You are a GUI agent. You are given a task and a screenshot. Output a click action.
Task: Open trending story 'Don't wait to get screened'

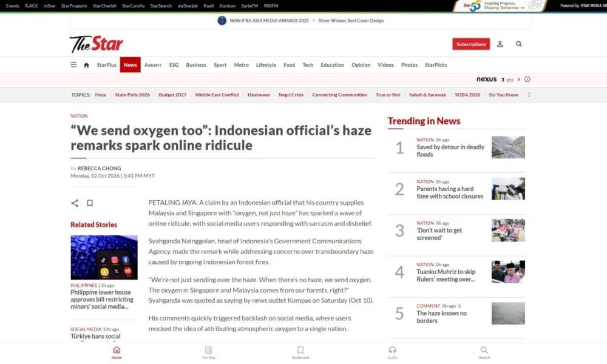[439, 234]
